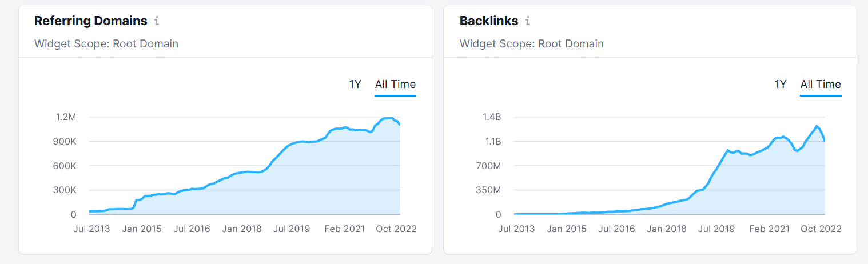The image size is (868, 264).
Task: Click the 700M axis label
Action: (489, 166)
